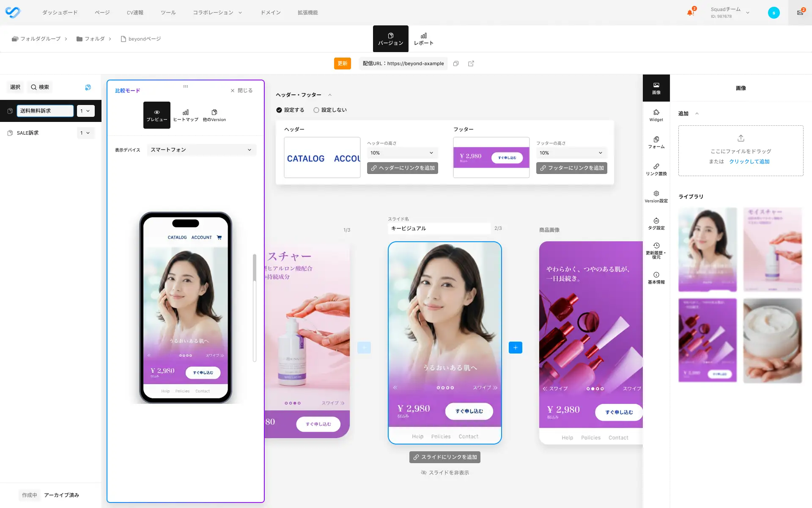Open the Widget panel icon
Image resolution: width=812 pixels, height=508 pixels.
pyautogui.click(x=656, y=115)
